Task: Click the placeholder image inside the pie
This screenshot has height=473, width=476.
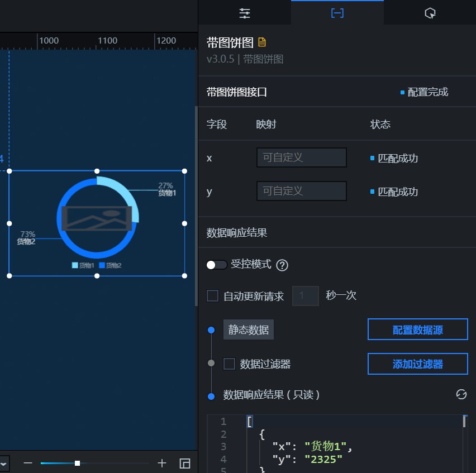Action: tap(97, 218)
